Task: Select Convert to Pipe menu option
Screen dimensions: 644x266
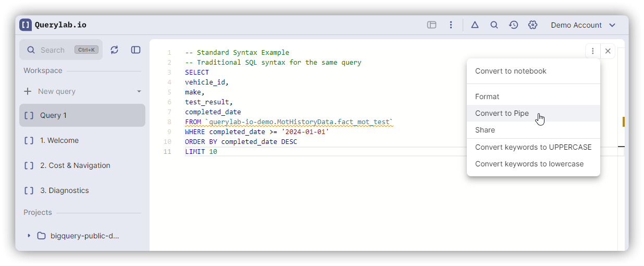Action: (x=502, y=113)
